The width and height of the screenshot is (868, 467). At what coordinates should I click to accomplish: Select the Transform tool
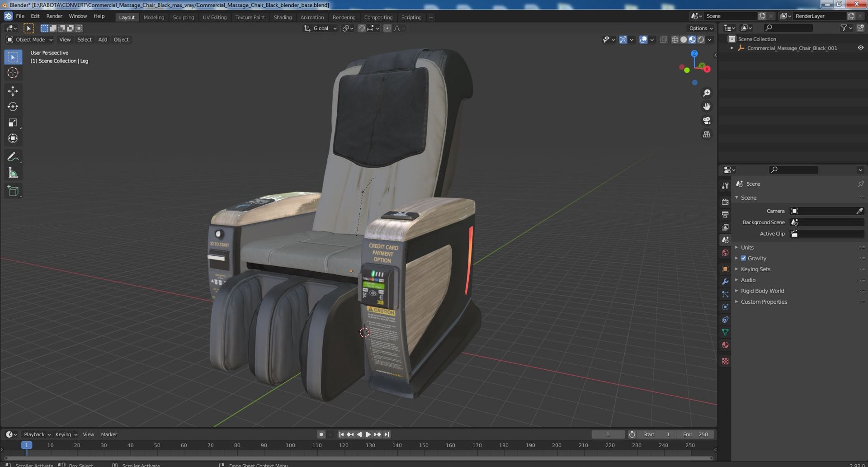point(13,138)
